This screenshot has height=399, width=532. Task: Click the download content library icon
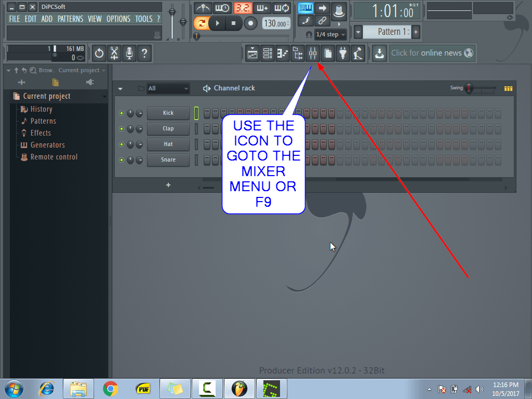coord(379,54)
